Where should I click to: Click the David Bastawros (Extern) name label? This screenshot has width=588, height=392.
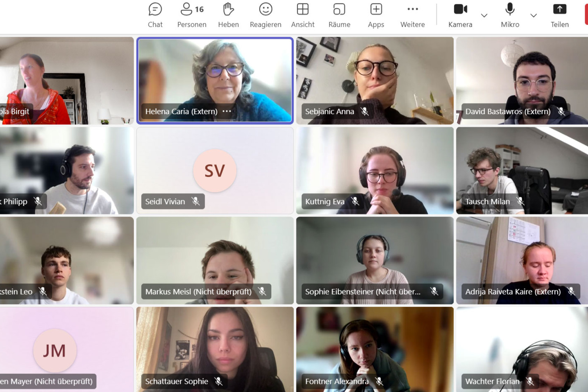(508, 111)
